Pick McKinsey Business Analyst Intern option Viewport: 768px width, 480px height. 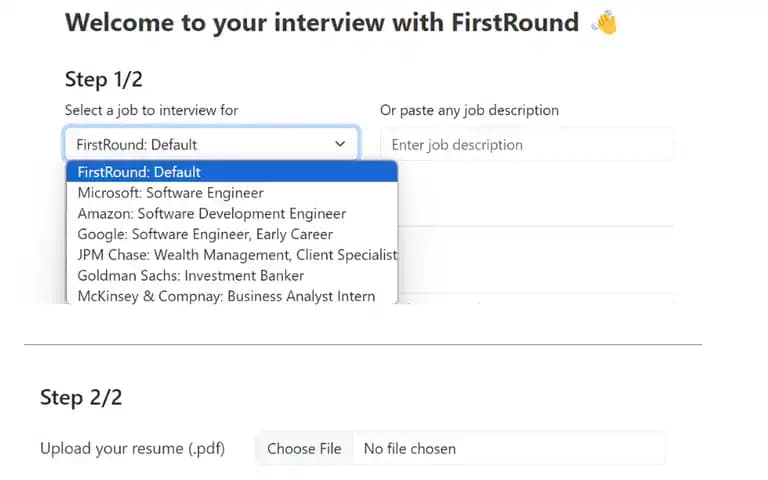(232, 296)
